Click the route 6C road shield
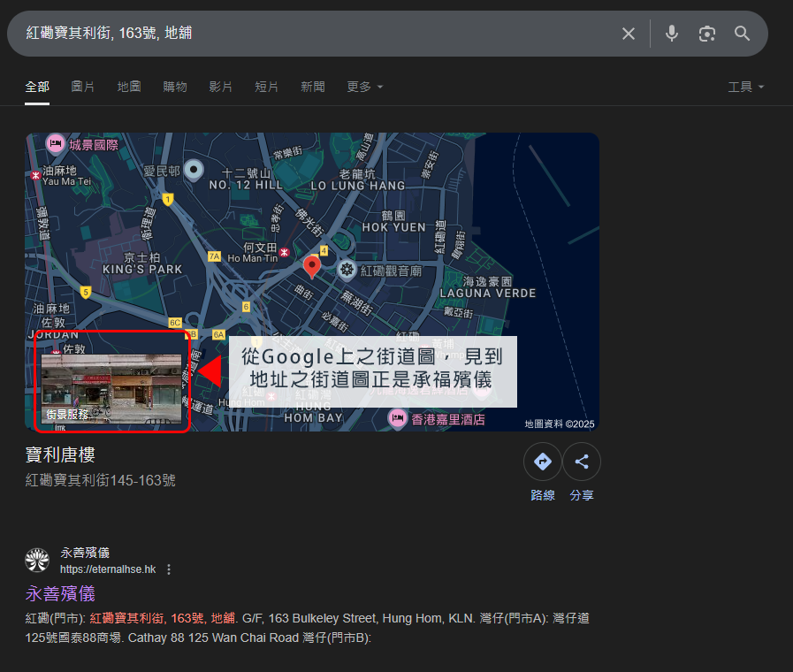The width and height of the screenshot is (793, 672). click(x=175, y=323)
